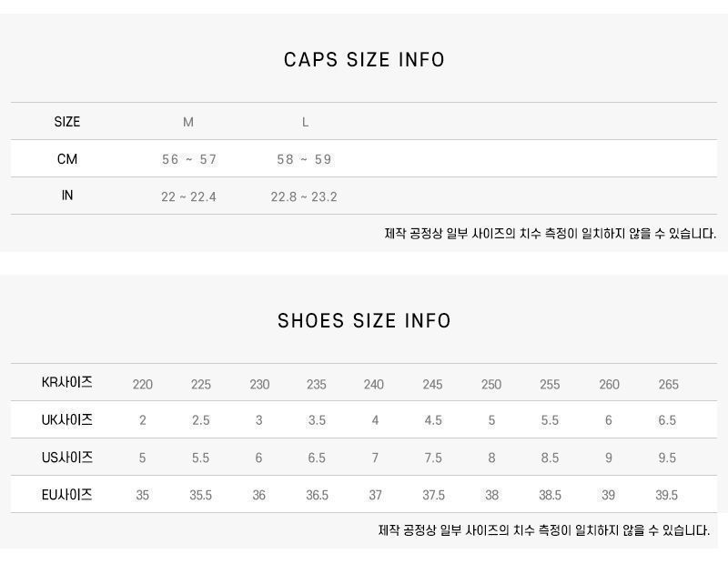This screenshot has width=728, height=564.
Task: Select KR shoe size 245
Action: 432,384
